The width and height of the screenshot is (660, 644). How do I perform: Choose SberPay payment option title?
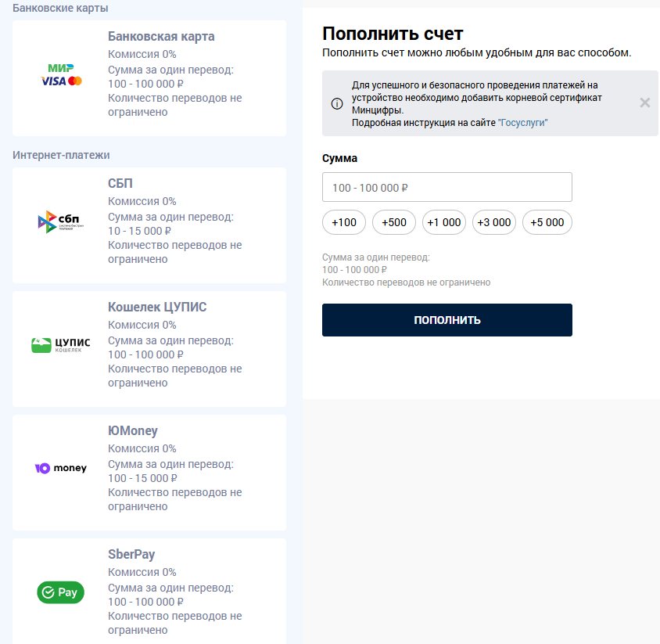coord(131,555)
